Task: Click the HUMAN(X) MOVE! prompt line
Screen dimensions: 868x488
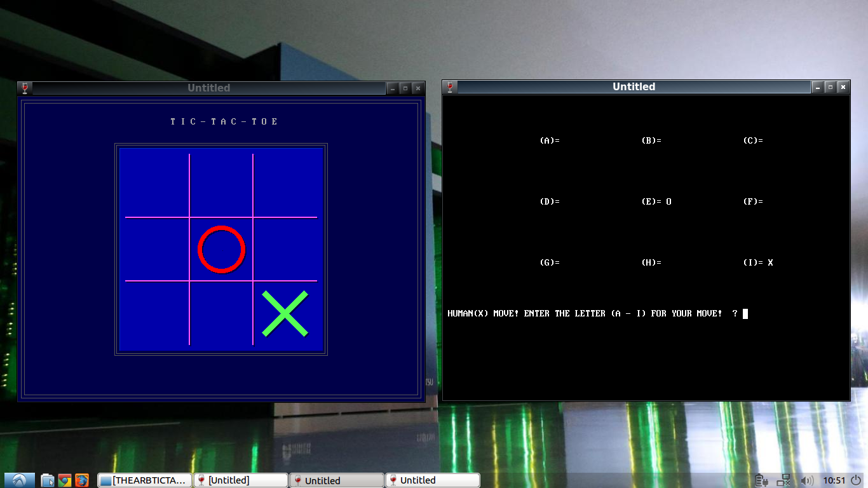Action: point(593,313)
